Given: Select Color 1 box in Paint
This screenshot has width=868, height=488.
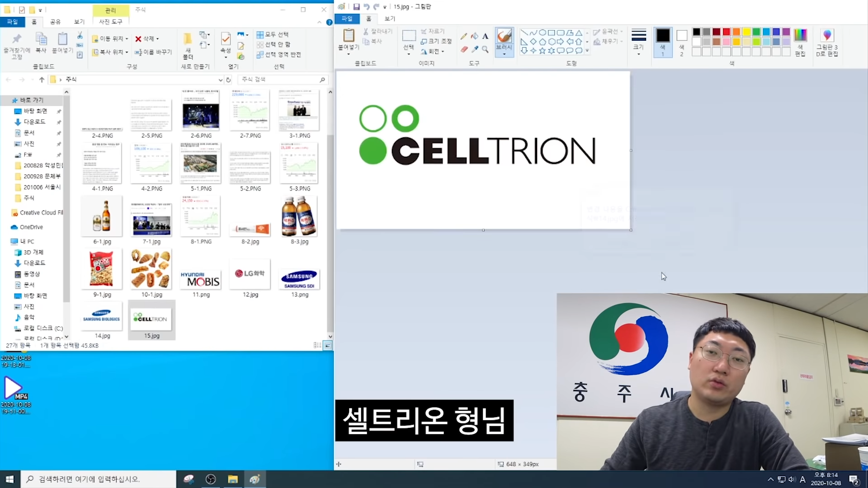Looking at the screenshot, I should [663, 42].
